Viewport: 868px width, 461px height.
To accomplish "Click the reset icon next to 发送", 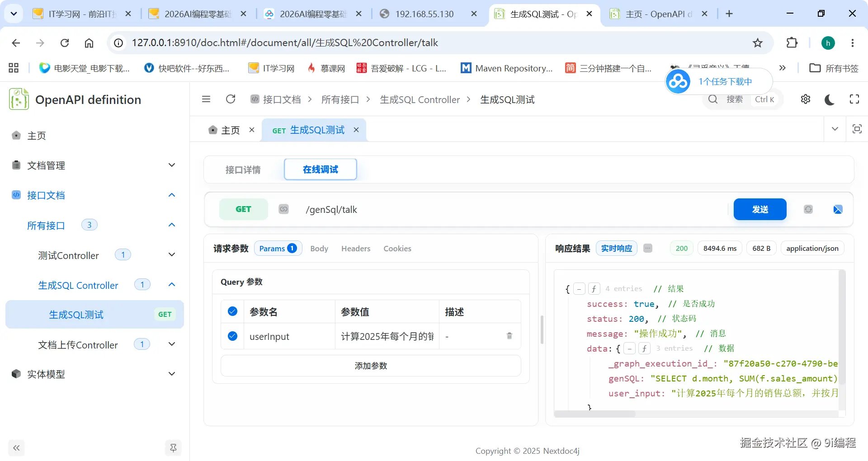I will [x=808, y=209].
